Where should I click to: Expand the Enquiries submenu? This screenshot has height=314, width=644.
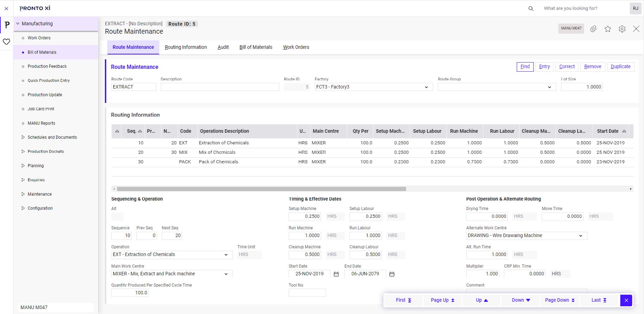click(x=23, y=180)
